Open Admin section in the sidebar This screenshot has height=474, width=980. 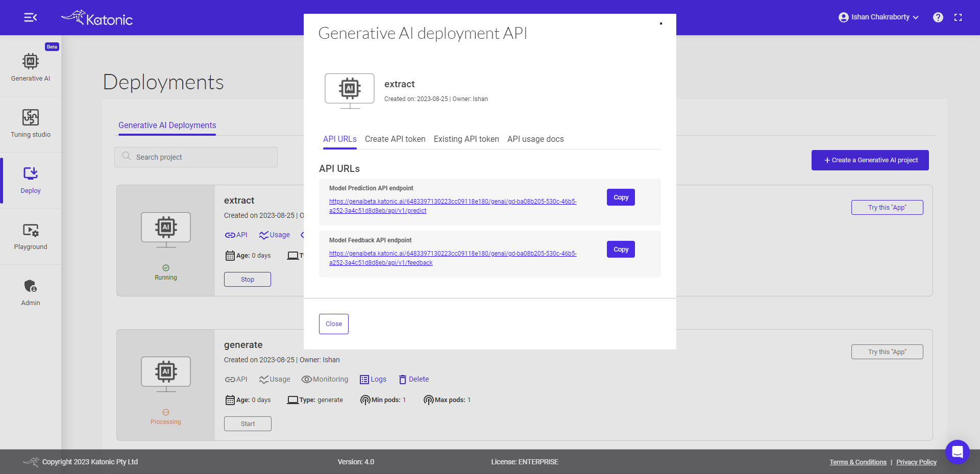coord(31,292)
